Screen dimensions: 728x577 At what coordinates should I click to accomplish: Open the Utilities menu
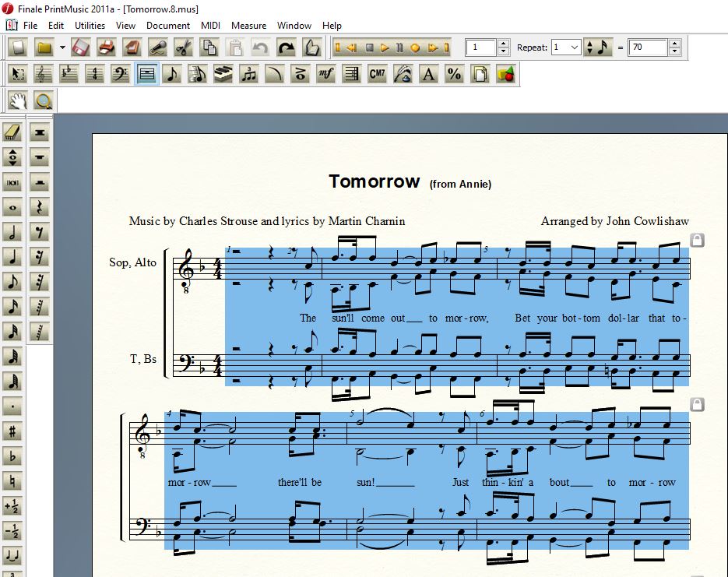[x=90, y=25]
